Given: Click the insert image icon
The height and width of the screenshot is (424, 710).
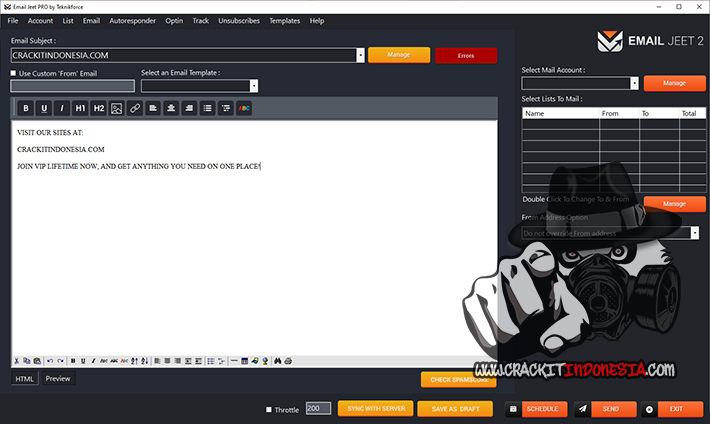Looking at the screenshot, I should 116,108.
